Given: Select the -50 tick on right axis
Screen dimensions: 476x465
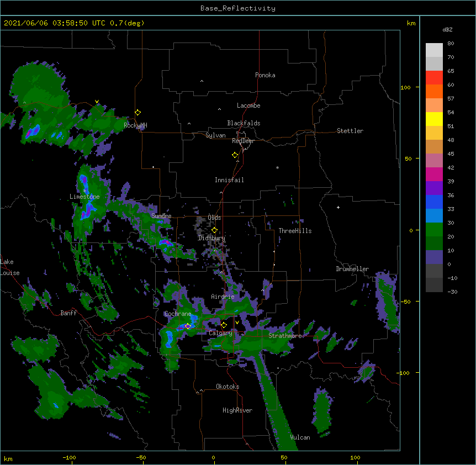Looking at the screenshot, I should pyautogui.click(x=405, y=302).
